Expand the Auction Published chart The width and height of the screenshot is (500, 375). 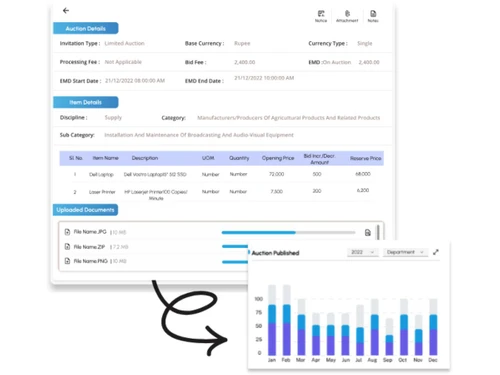[436, 252]
